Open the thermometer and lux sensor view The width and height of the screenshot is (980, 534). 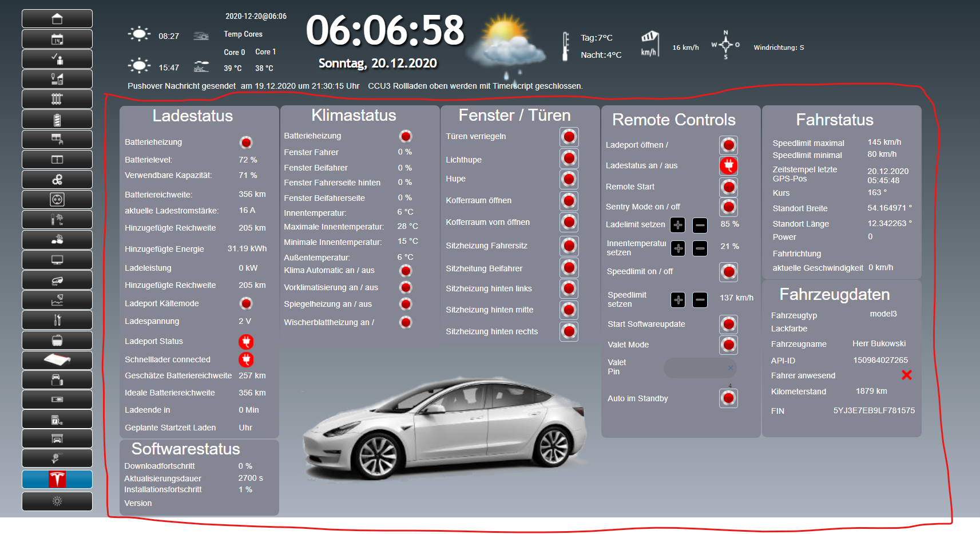pos(57,220)
